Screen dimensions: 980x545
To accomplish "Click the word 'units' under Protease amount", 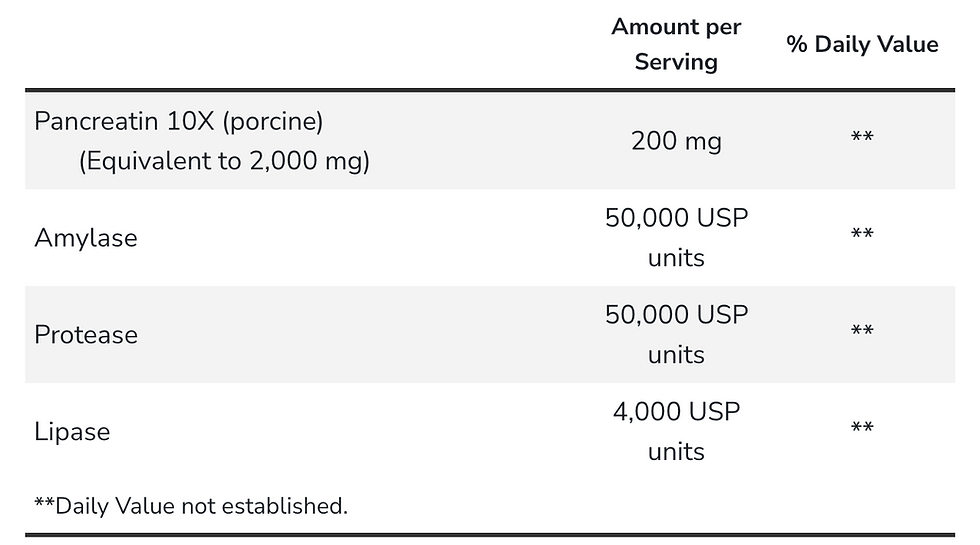I will tap(676, 355).
